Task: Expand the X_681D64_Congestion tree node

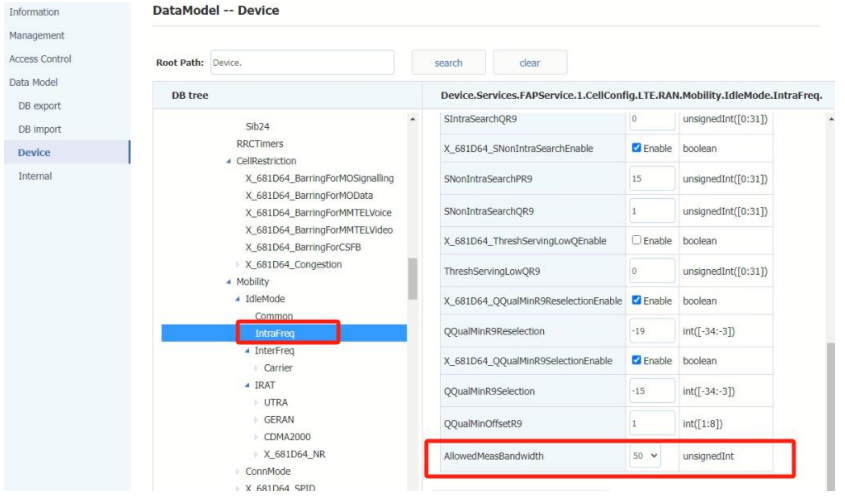Action: click(x=237, y=265)
